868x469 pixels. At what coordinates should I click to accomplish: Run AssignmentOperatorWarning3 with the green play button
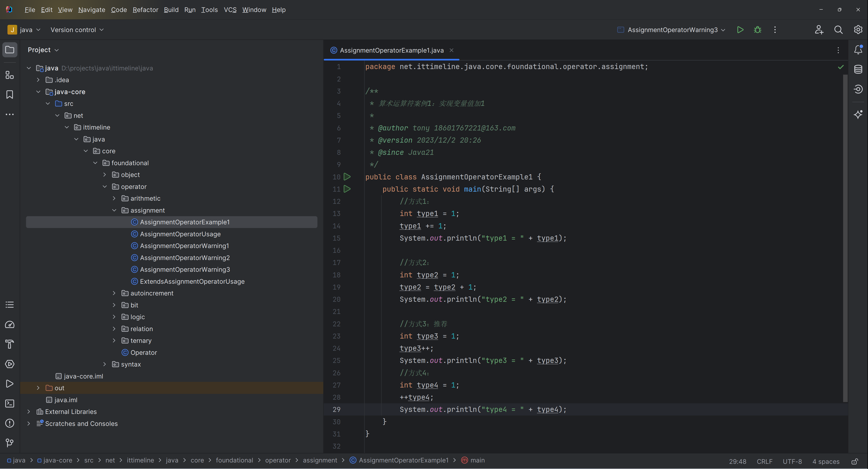pyautogui.click(x=740, y=30)
